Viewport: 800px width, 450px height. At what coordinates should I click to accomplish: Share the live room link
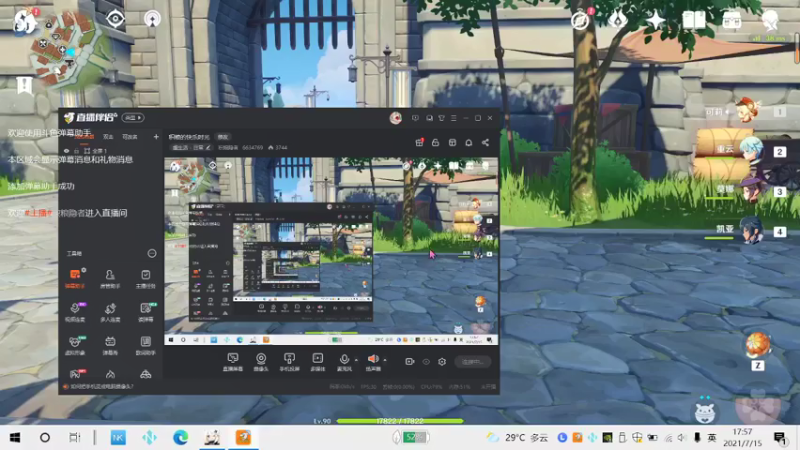point(485,142)
